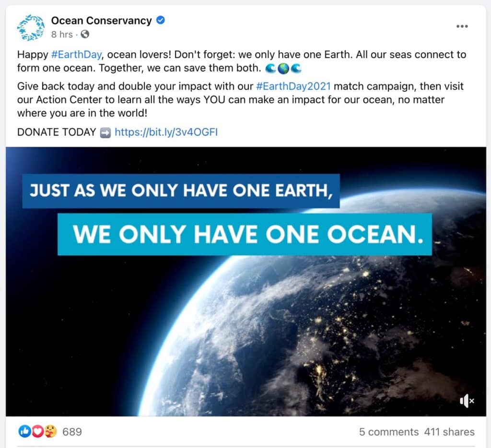Open the Ocean Conservancy page name
491x448 pixels.
point(102,21)
